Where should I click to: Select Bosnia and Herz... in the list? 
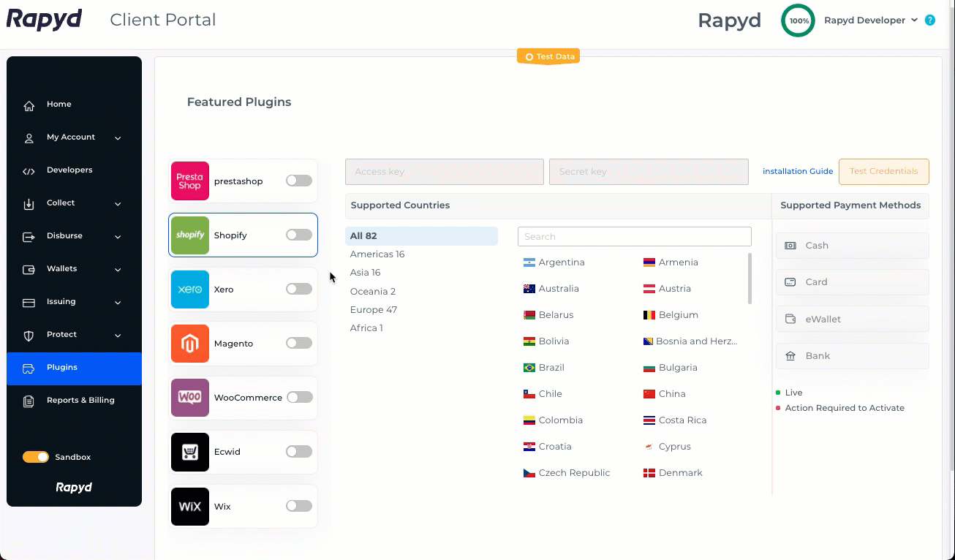[690, 341]
